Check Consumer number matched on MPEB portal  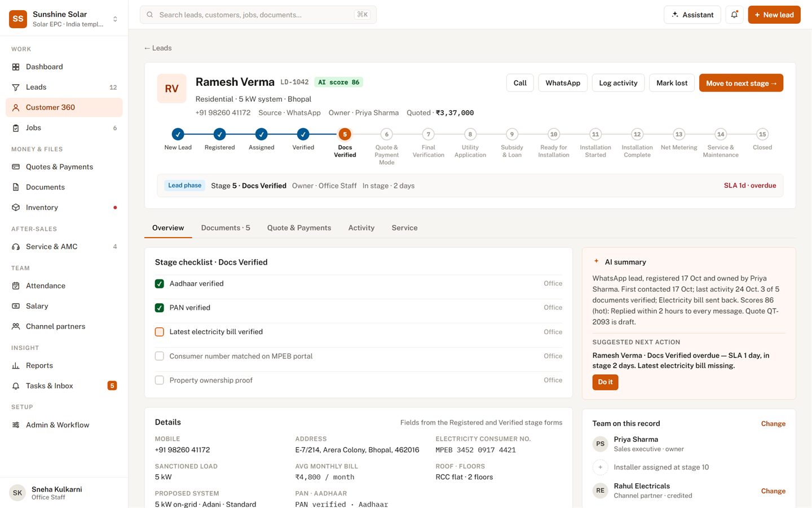click(x=160, y=356)
